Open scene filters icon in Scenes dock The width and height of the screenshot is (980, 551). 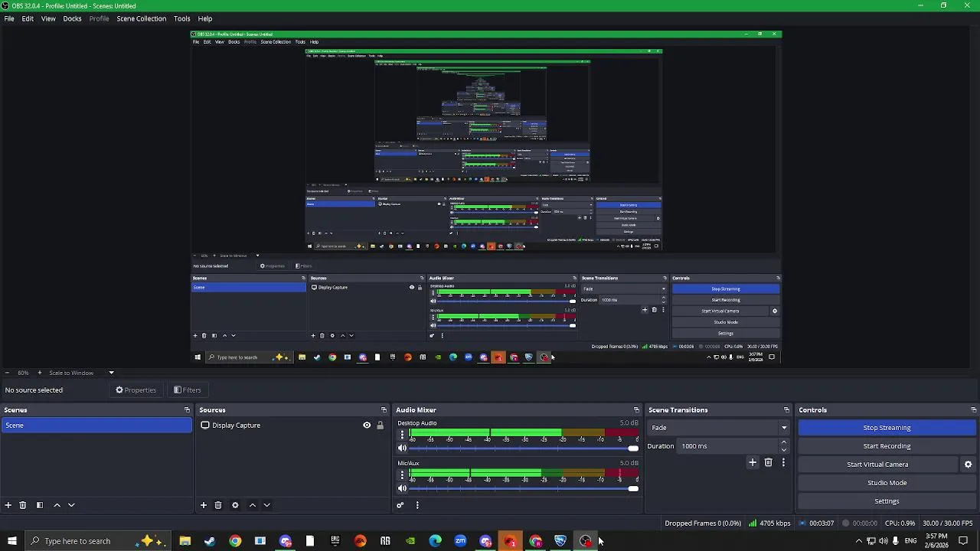(40, 505)
